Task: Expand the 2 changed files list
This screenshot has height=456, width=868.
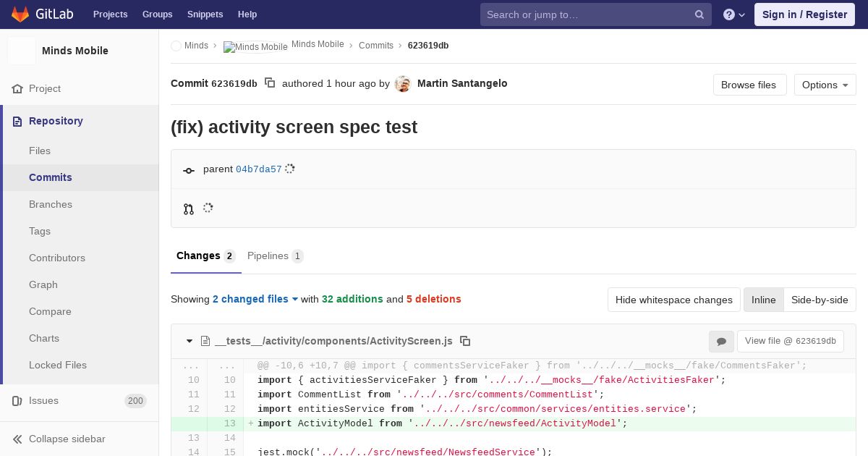Action: [x=255, y=299]
